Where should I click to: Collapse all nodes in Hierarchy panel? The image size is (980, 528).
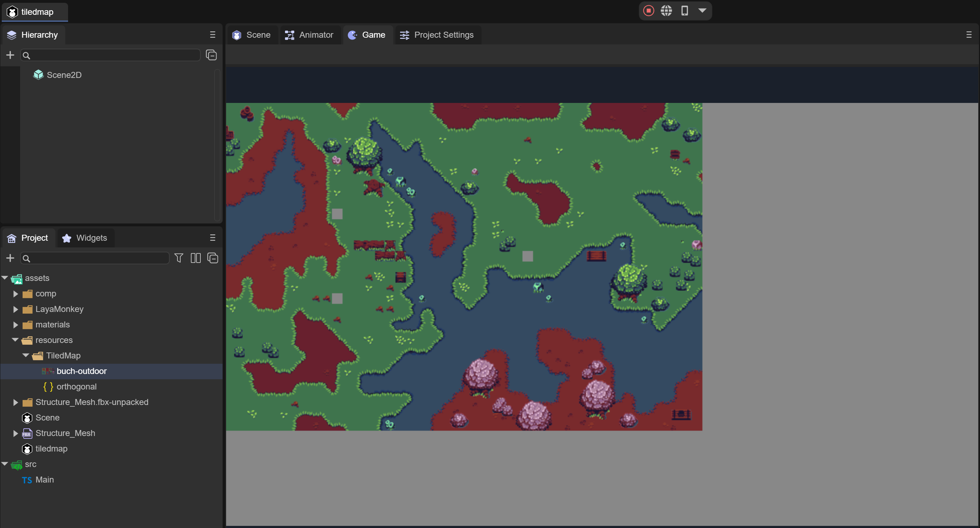pyautogui.click(x=211, y=55)
